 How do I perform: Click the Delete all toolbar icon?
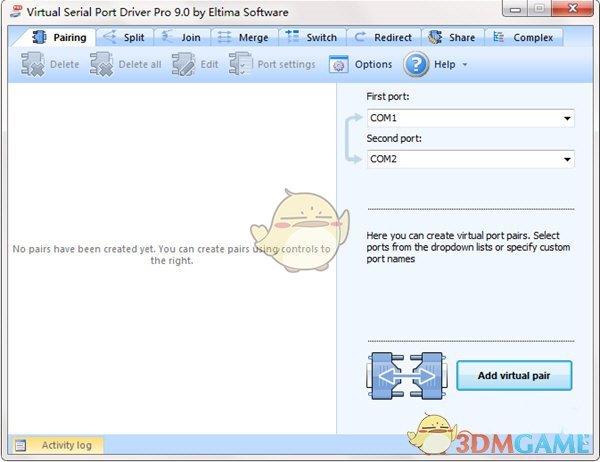(x=101, y=64)
